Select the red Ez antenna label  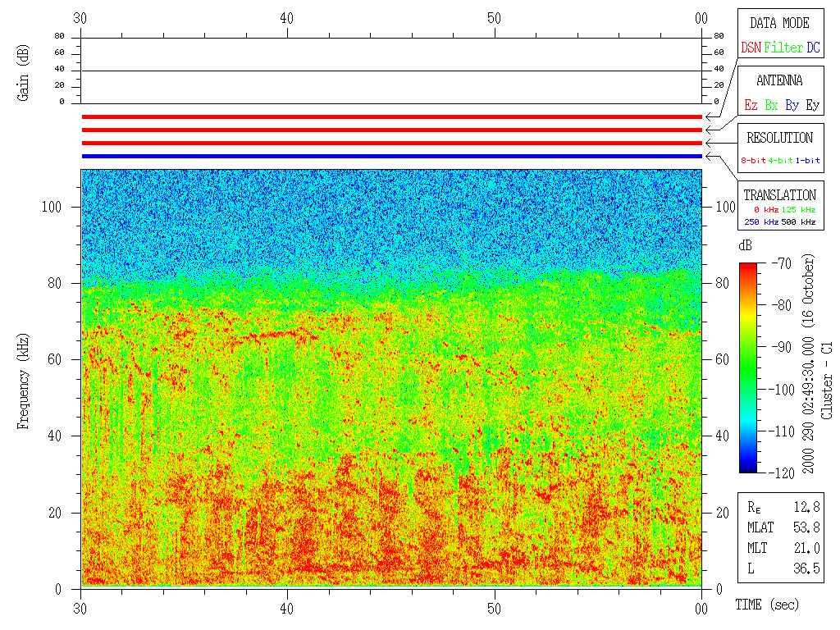751,106
